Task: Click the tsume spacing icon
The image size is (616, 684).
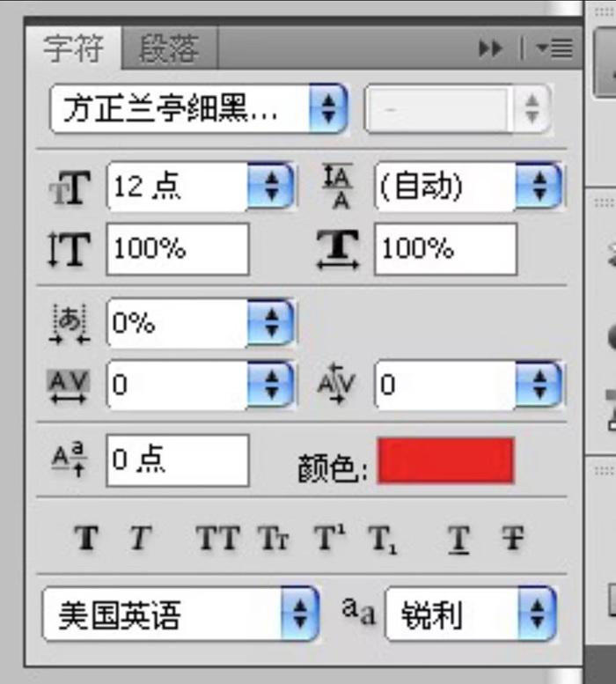Action: point(70,324)
